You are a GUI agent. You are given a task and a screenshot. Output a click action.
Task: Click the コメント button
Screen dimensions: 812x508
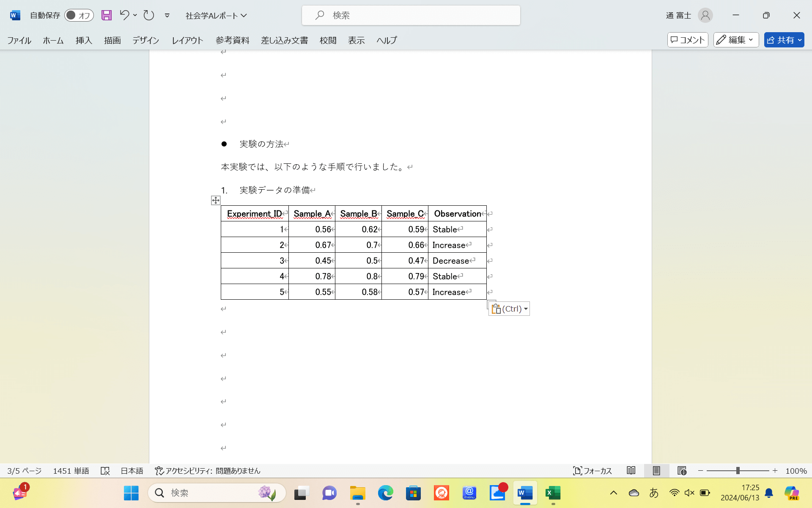[x=687, y=40]
